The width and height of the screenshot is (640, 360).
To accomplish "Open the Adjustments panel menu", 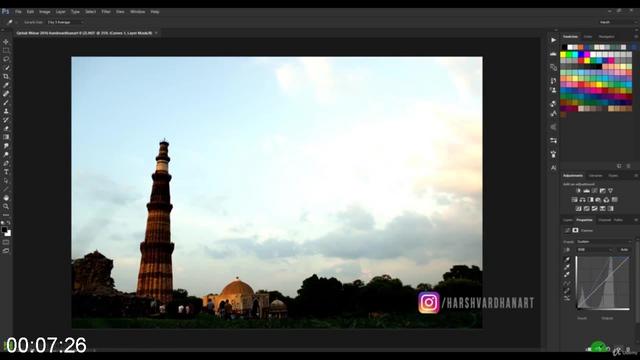I will point(636,176).
